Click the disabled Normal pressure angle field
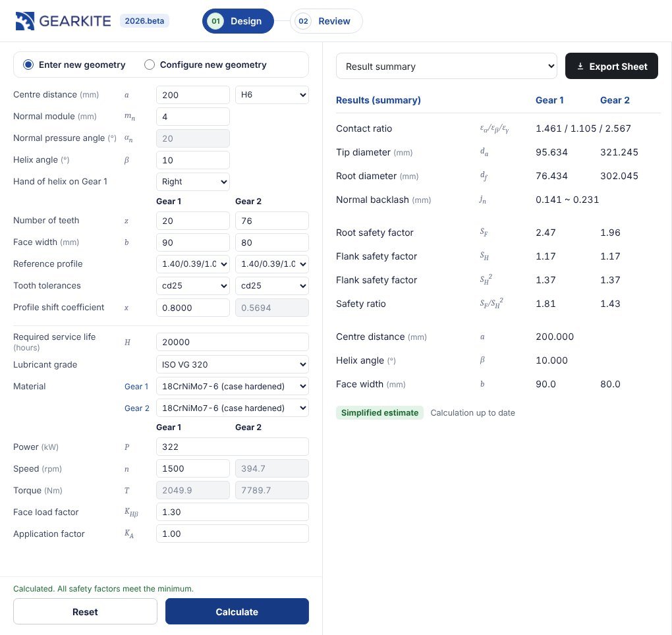 tap(193, 138)
